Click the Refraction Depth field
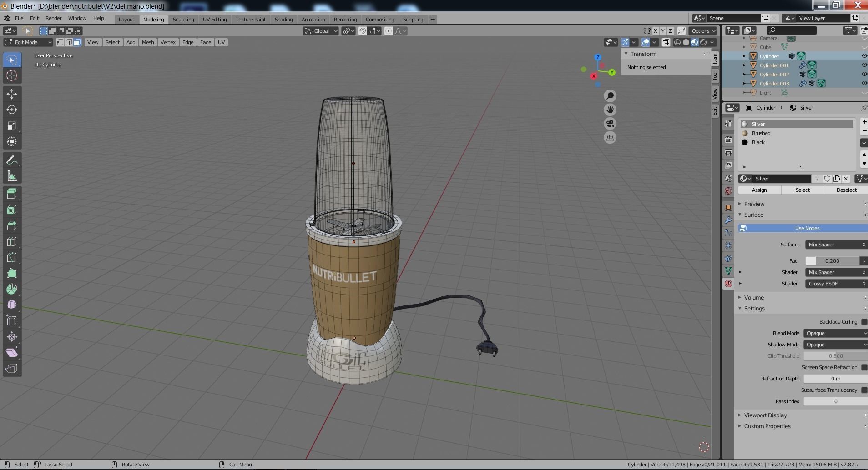Viewport: 868px width, 470px height. (x=836, y=379)
